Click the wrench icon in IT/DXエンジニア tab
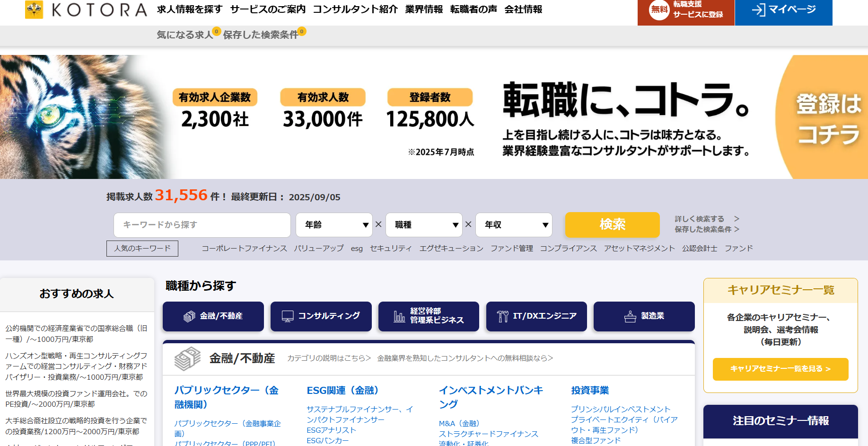The width and height of the screenshot is (868, 446). point(502,316)
